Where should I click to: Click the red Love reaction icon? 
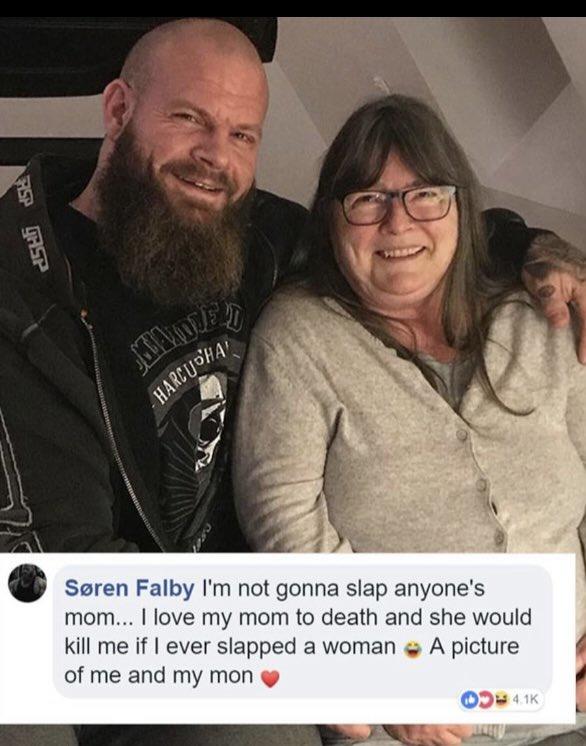(x=485, y=700)
